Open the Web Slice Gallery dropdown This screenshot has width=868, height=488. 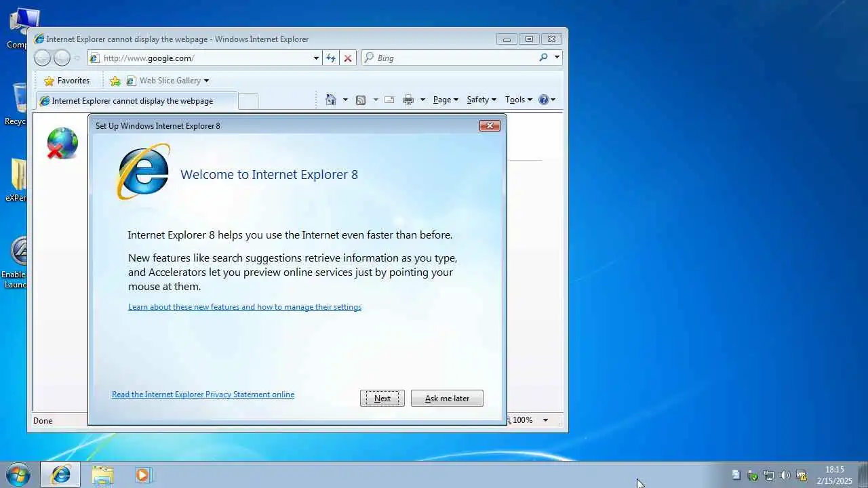tap(168, 81)
